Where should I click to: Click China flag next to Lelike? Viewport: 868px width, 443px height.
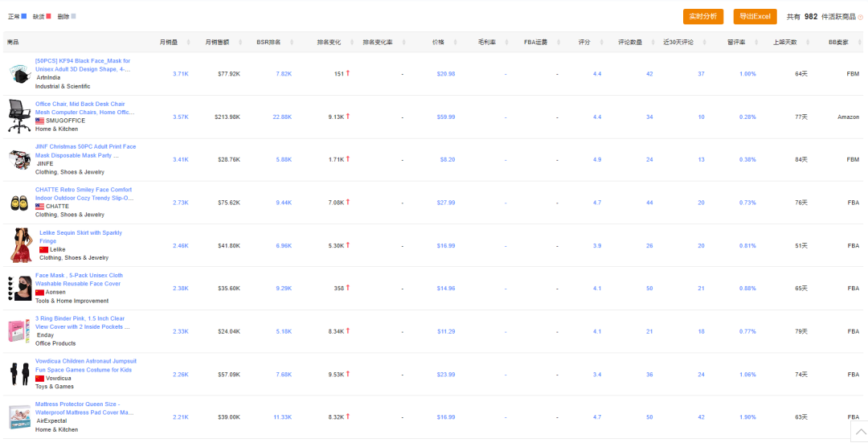click(x=43, y=250)
